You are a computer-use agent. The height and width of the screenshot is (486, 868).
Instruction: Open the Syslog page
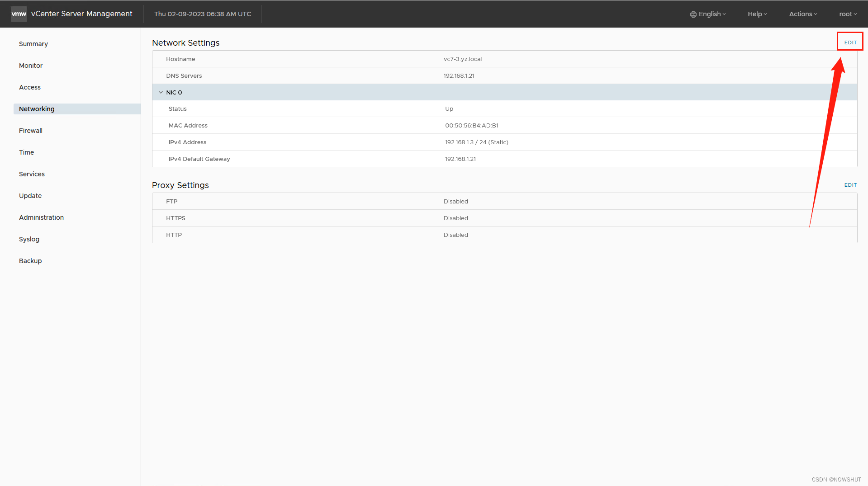point(29,239)
